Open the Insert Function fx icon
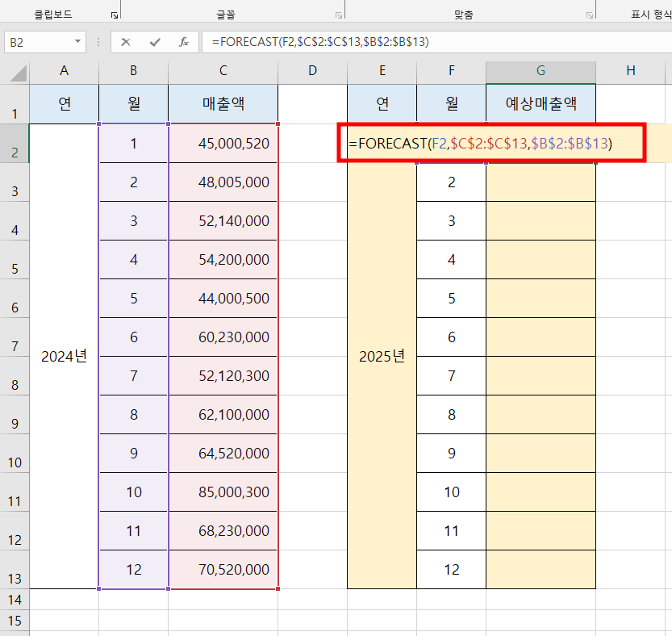Viewport: 672px width, 636px height. click(x=184, y=42)
